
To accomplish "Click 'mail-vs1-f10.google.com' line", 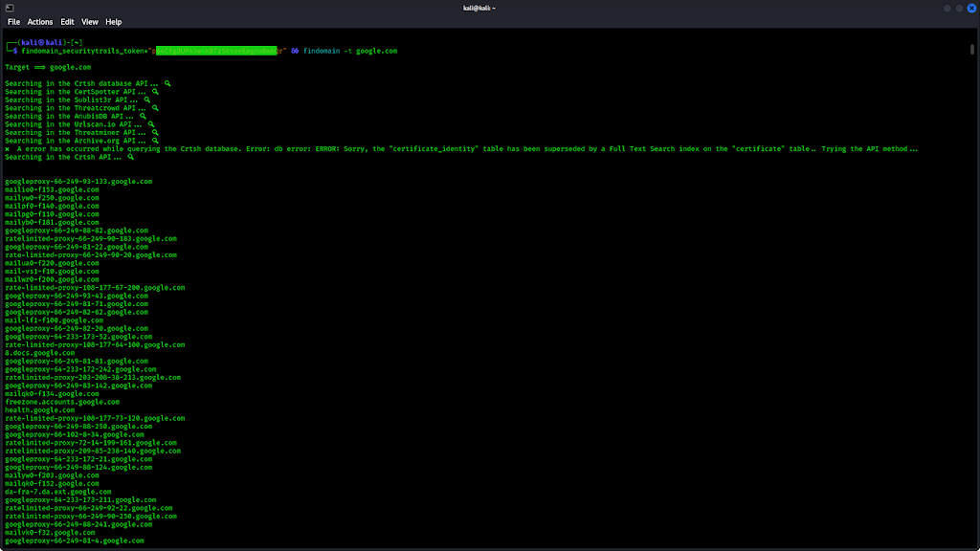I will click(x=52, y=271).
